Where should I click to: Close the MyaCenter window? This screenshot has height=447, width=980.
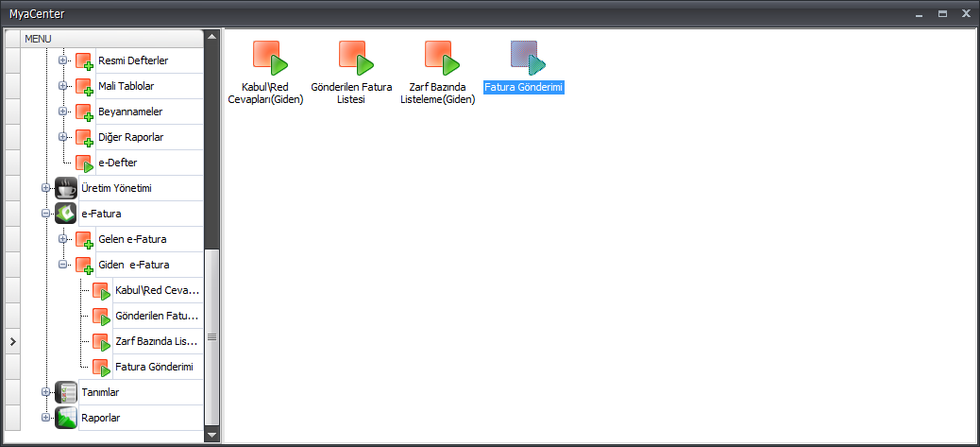(966, 14)
